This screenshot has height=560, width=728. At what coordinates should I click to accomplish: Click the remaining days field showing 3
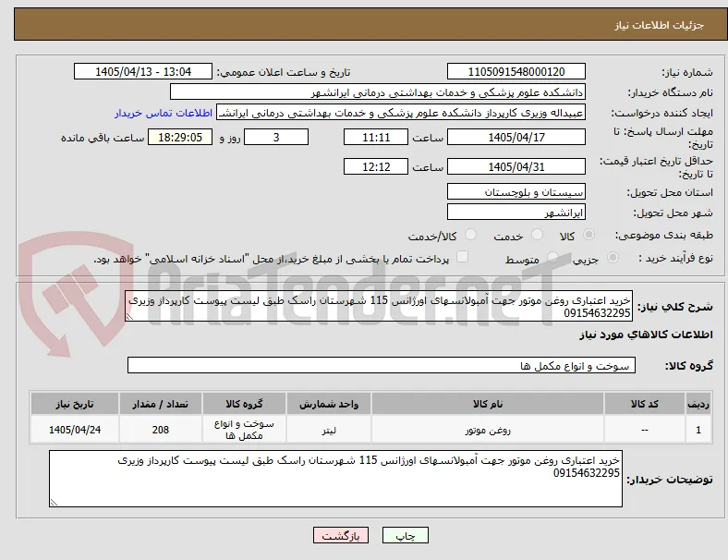(x=276, y=137)
